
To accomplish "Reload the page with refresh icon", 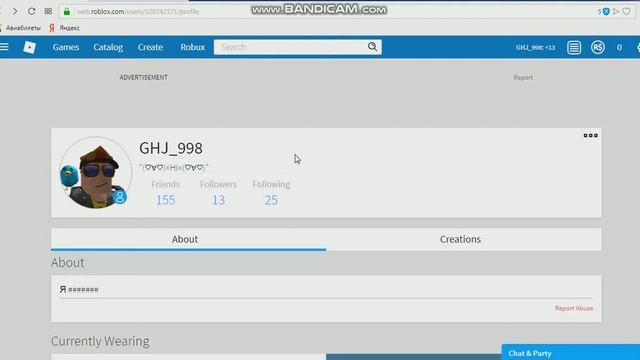I will point(31,11).
